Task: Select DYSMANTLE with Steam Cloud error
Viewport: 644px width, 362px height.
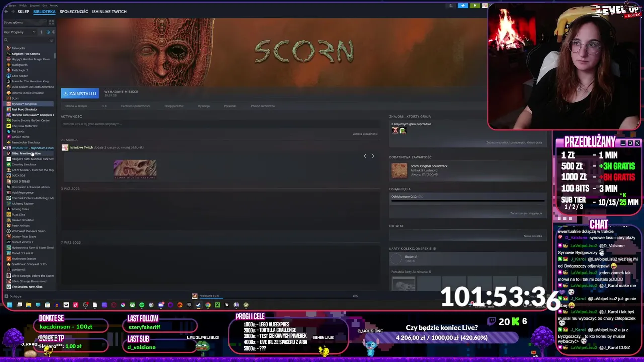Action: coord(30,148)
